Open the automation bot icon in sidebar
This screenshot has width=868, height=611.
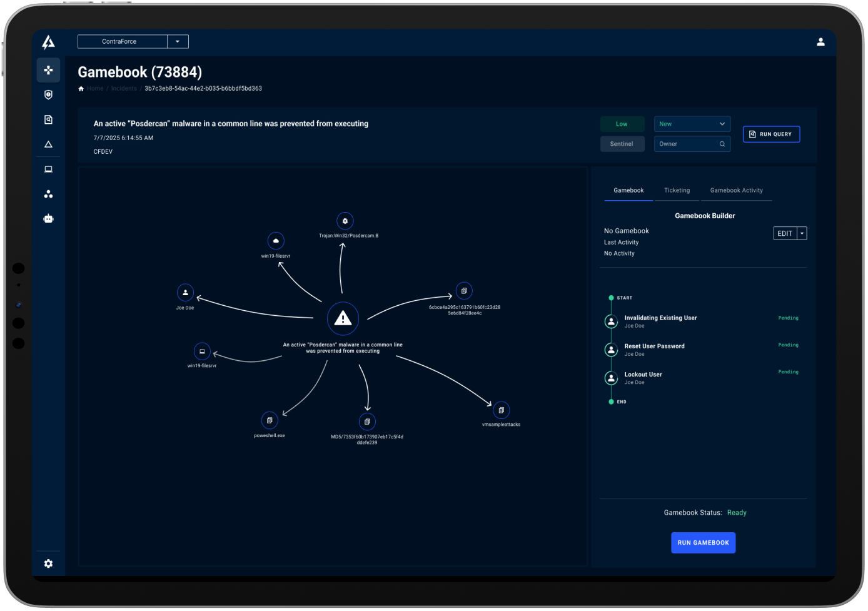coord(48,218)
